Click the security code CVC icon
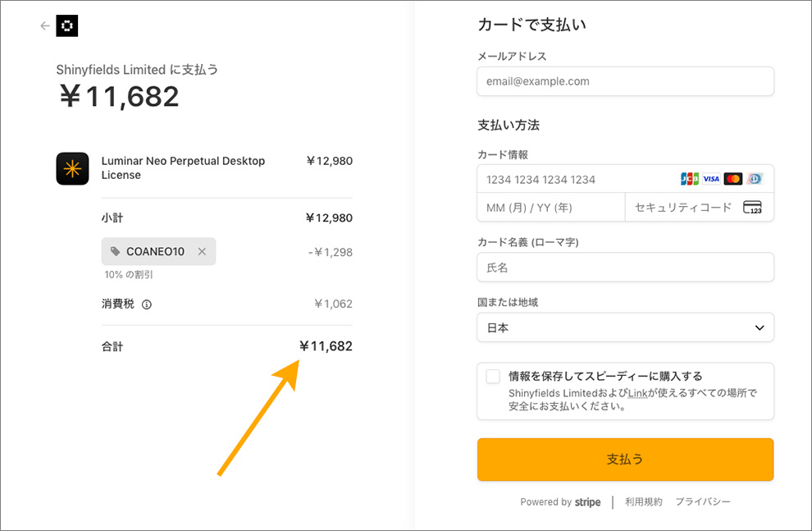Screen dimensions: 812x531 (x=752, y=208)
